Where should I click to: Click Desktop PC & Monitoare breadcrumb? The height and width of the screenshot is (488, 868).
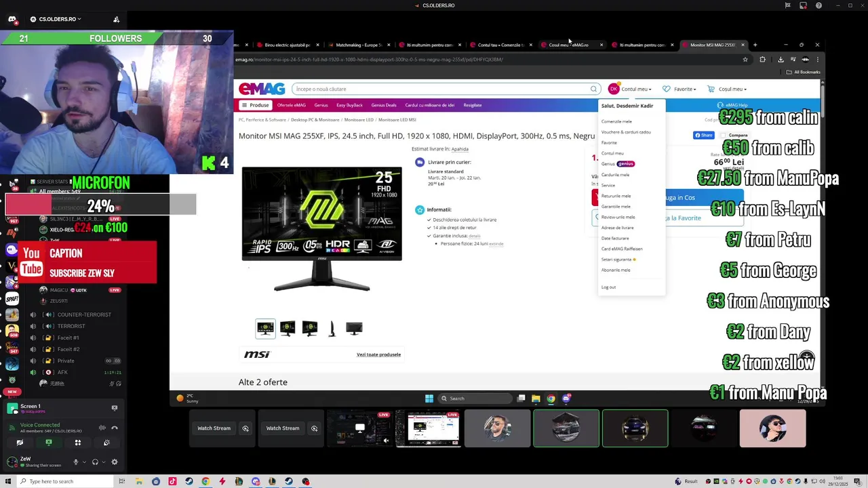pos(315,120)
